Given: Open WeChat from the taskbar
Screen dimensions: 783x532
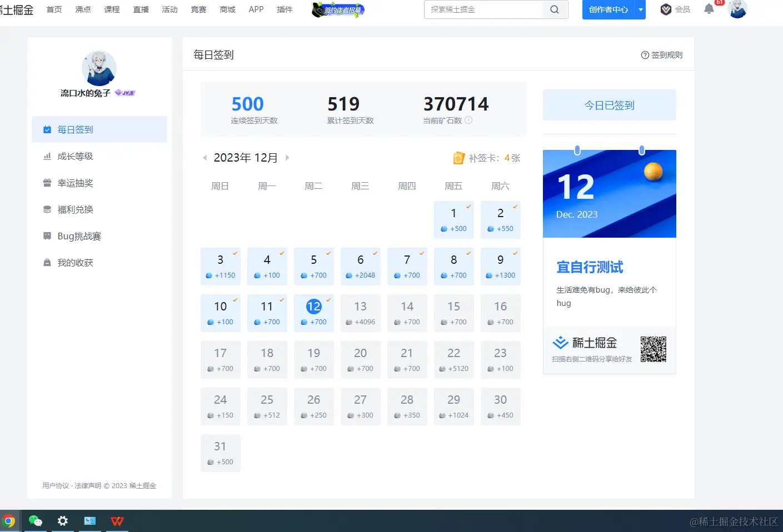Looking at the screenshot, I should 35,521.
